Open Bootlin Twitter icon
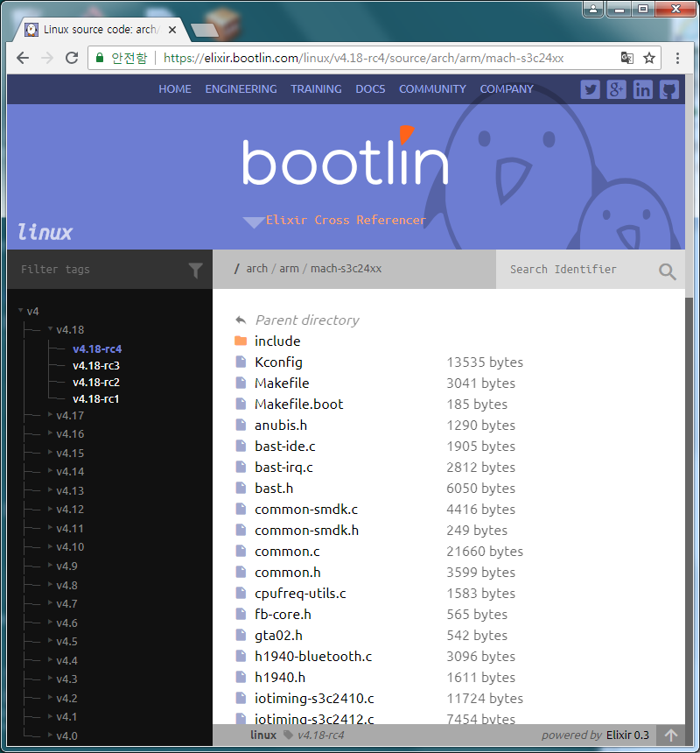 [590, 89]
